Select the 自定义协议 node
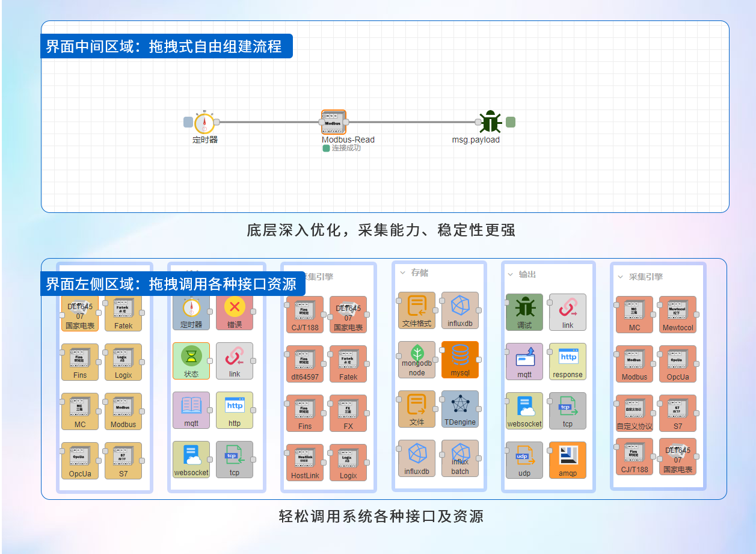Screen dimensions: 756x554 (x=635, y=413)
